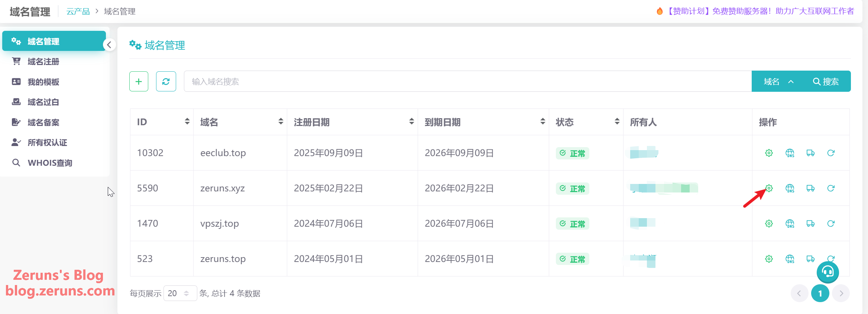
Task: Open settings gear for zeruns.xyz
Action: pyautogui.click(x=769, y=188)
